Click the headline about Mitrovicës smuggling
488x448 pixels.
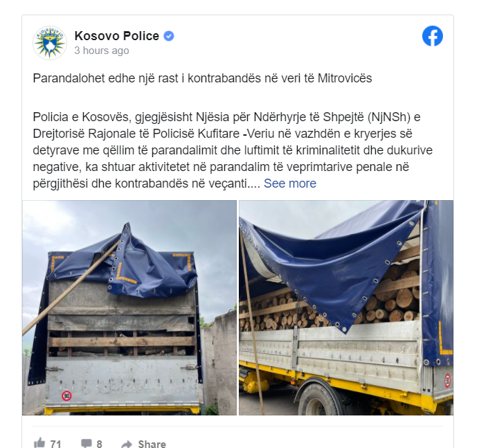point(202,78)
